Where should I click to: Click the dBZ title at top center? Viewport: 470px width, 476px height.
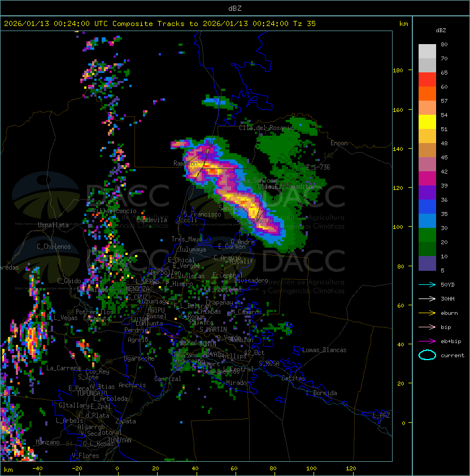(x=235, y=8)
